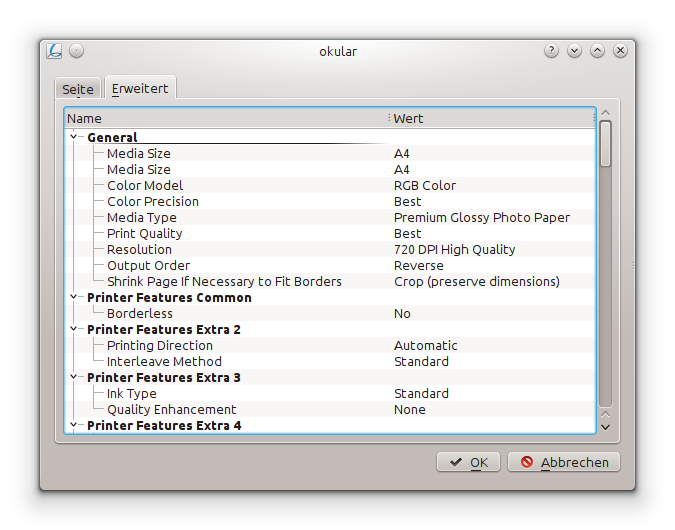
Task: Click the Wert column header
Action: tap(492, 118)
